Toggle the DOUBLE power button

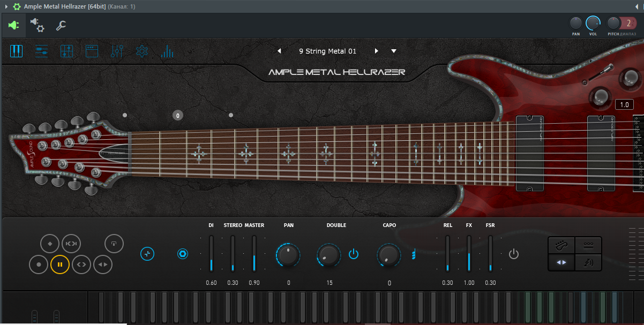pos(353,254)
